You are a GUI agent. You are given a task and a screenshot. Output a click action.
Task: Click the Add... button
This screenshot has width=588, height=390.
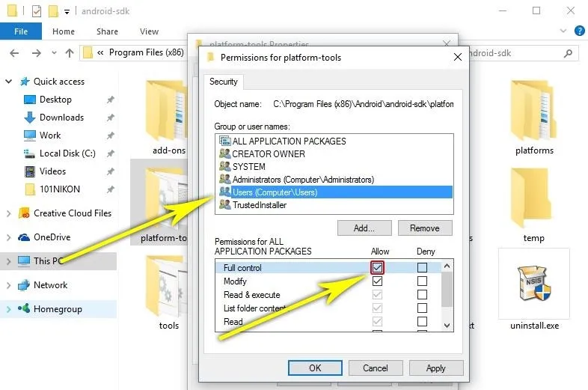pyautogui.click(x=364, y=228)
